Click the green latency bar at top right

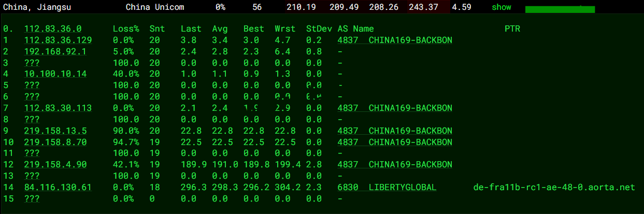560,9
